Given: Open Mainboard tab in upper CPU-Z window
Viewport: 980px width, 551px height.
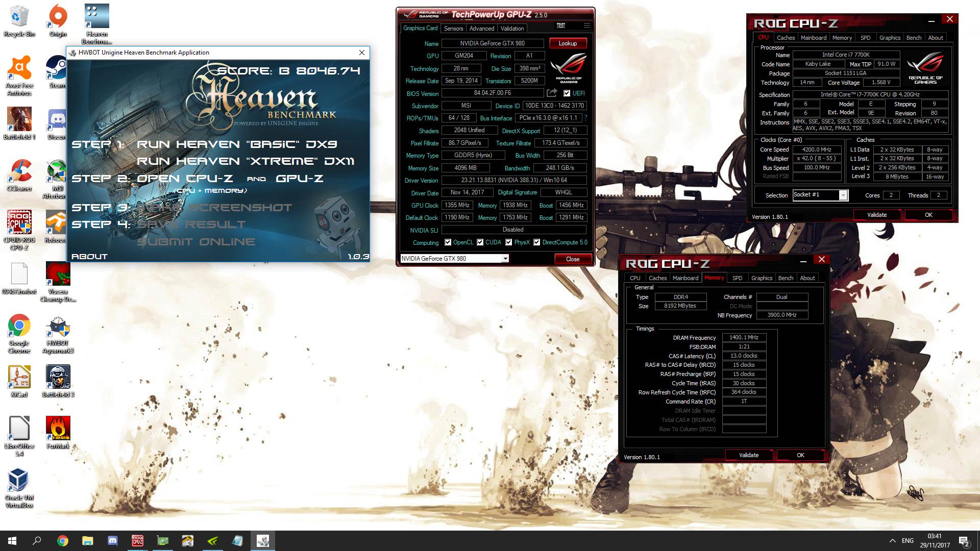Looking at the screenshot, I should pos(814,38).
